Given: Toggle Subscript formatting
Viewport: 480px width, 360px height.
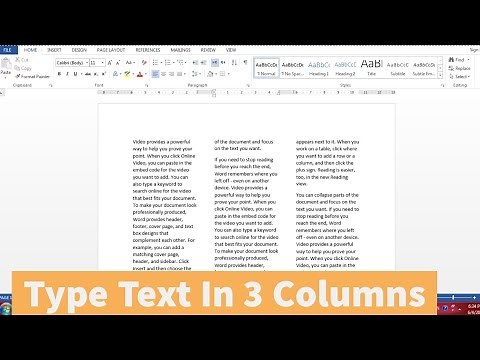Looking at the screenshot, I should tap(96, 74).
